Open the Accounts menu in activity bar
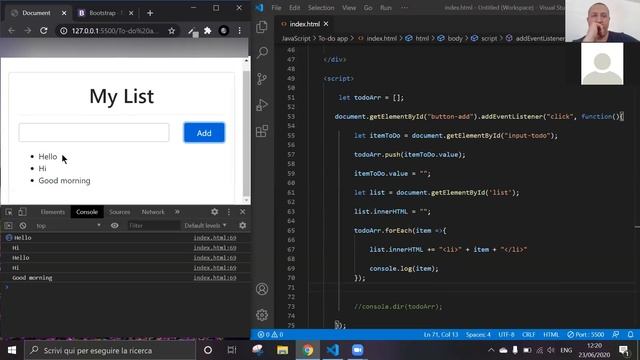The image size is (640, 360). click(262, 289)
